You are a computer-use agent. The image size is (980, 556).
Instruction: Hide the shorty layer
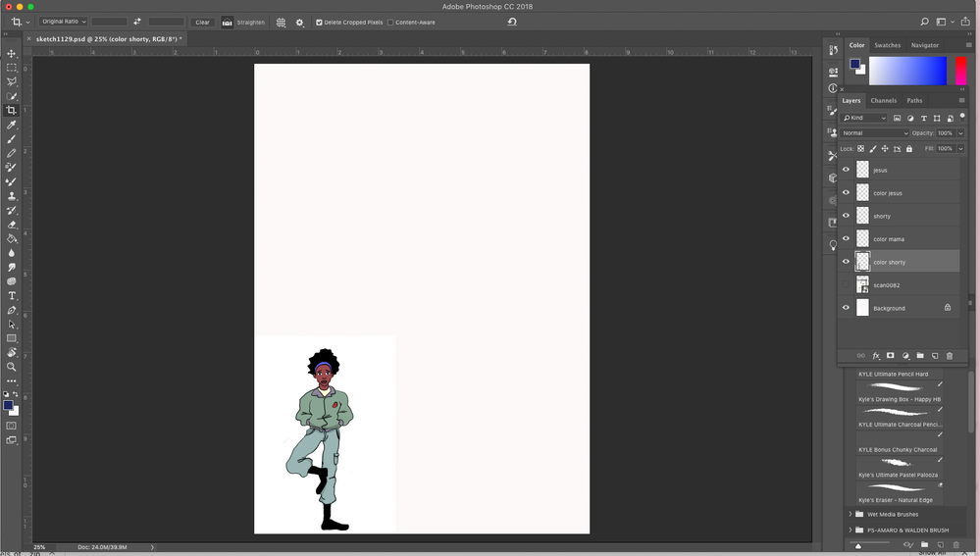click(846, 216)
